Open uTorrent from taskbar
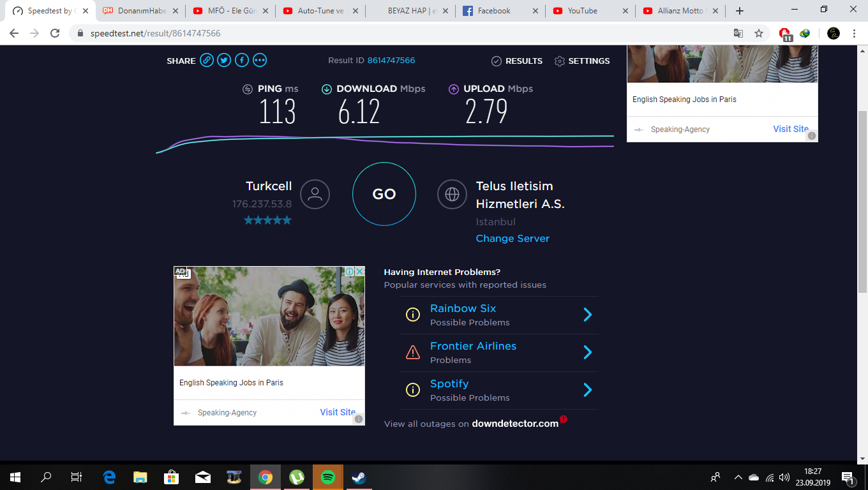Image resolution: width=868 pixels, height=490 pixels. (x=297, y=477)
